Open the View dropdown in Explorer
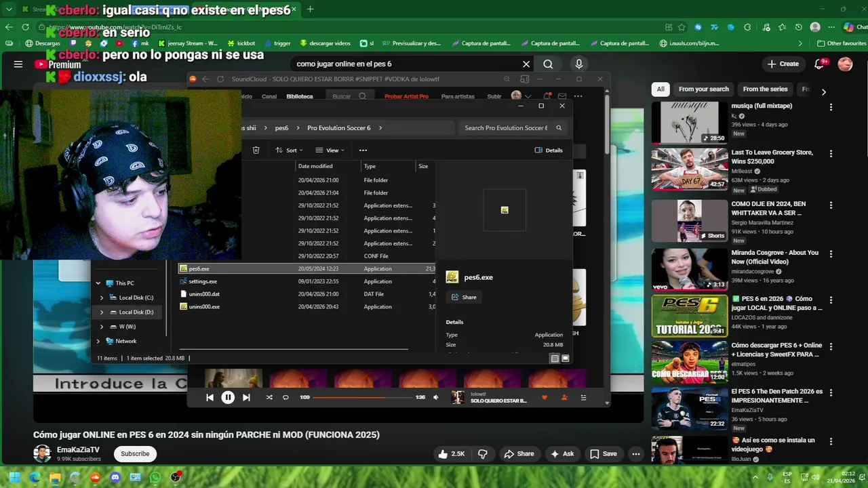The height and width of the screenshot is (488, 868). (x=330, y=150)
